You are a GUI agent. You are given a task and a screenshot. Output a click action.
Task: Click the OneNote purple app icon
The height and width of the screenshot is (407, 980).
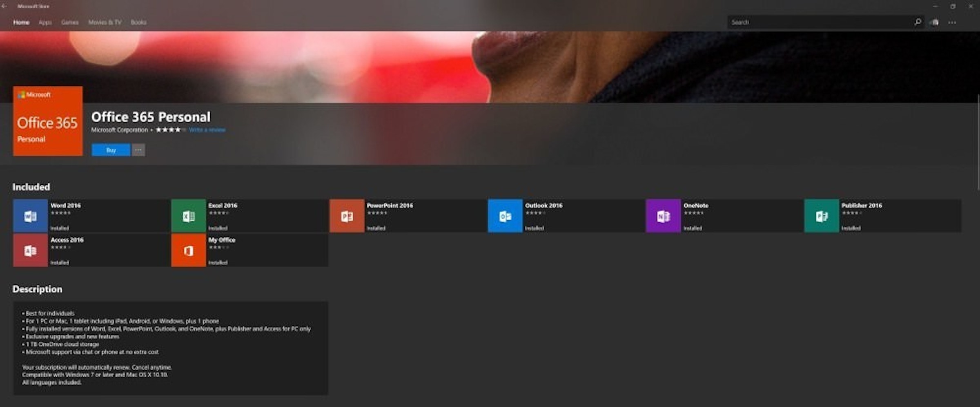(663, 216)
